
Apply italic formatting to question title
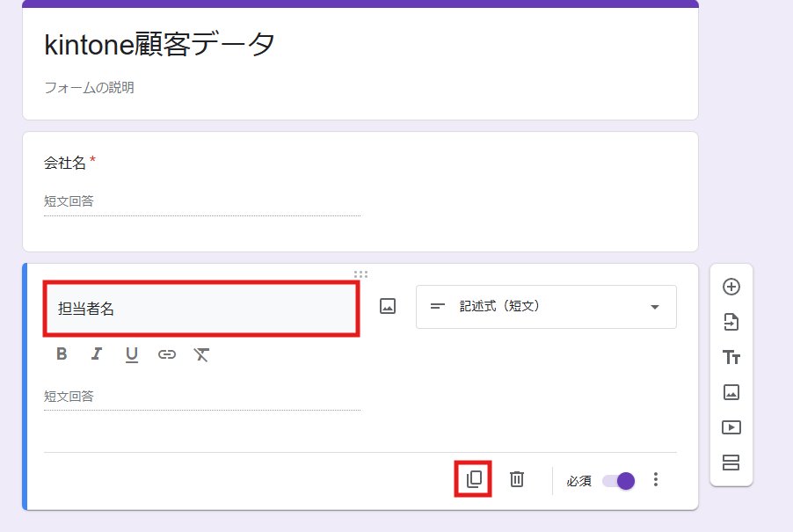tap(97, 354)
